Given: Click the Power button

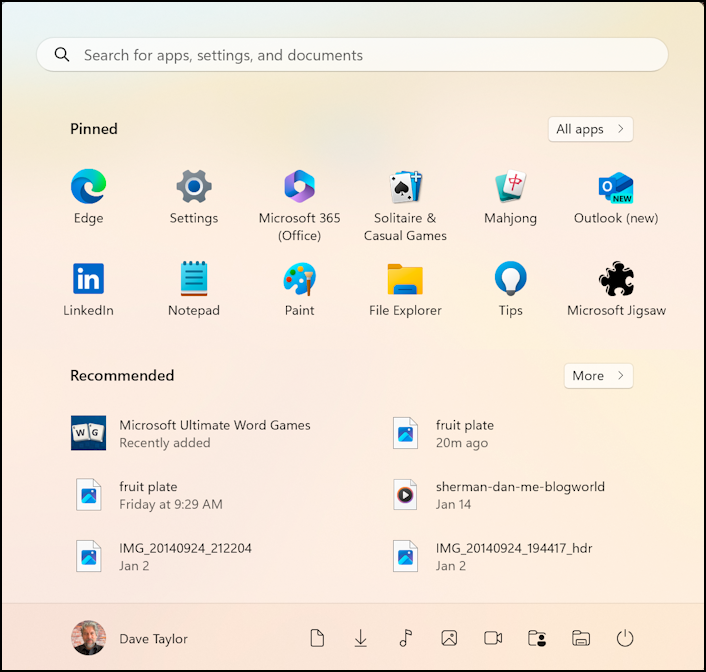Looking at the screenshot, I should click(x=625, y=638).
